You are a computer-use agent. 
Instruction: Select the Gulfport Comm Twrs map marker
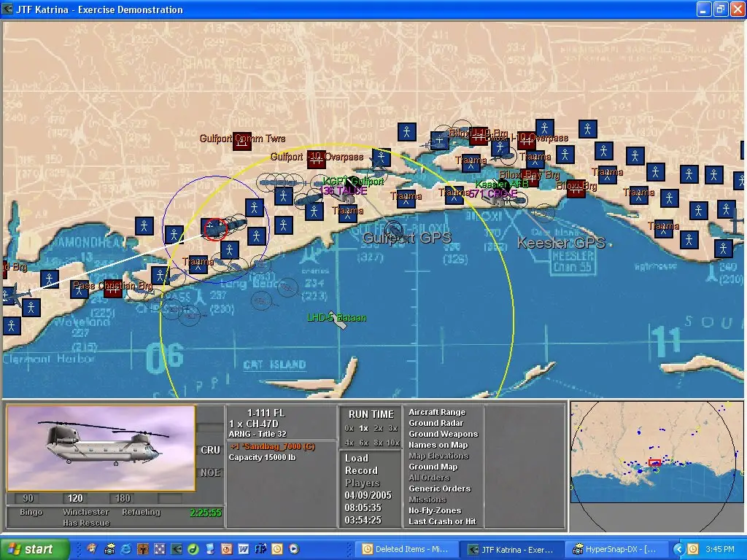pos(242,142)
